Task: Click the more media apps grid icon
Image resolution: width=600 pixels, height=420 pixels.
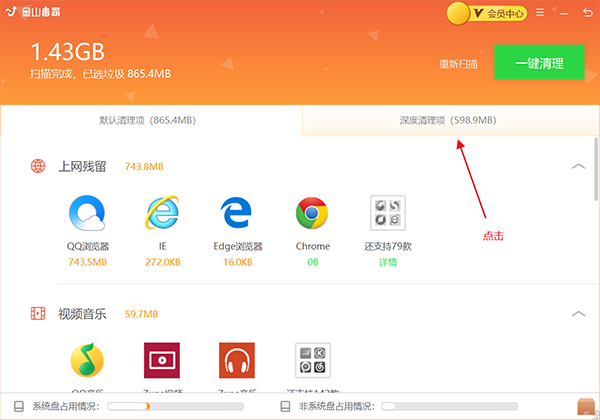Action: (313, 360)
